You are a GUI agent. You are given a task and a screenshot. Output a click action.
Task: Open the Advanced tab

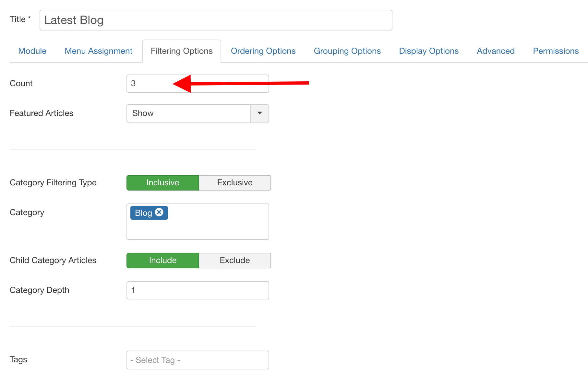click(496, 51)
